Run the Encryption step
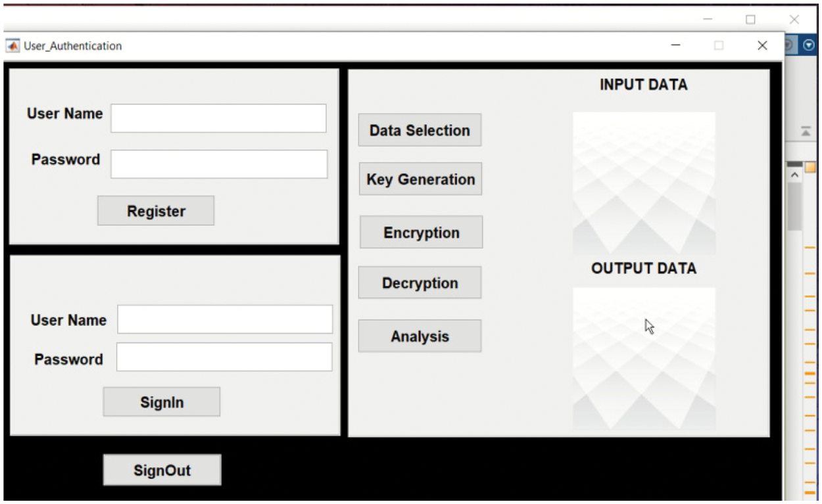This screenshot has height=504, width=822. (x=421, y=233)
